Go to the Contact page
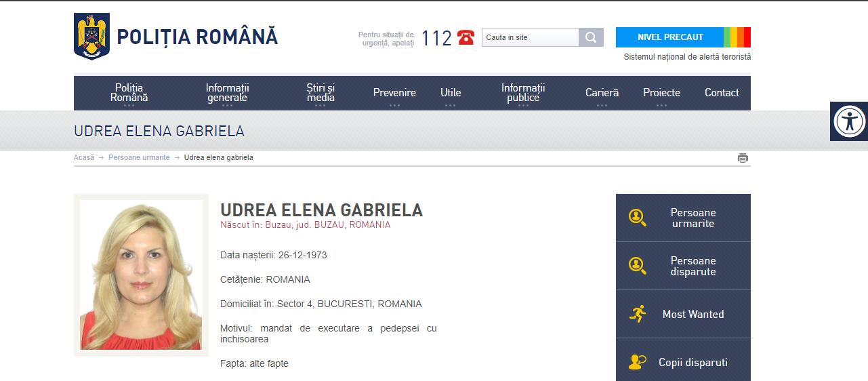Screen dimensions: 868x381 [x=722, y=93]
